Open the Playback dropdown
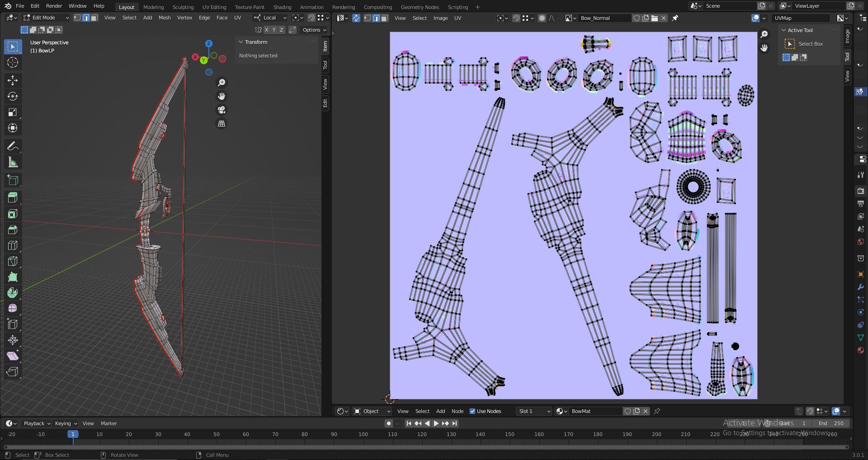Viewport: 868px width, 460px height. 37,423
